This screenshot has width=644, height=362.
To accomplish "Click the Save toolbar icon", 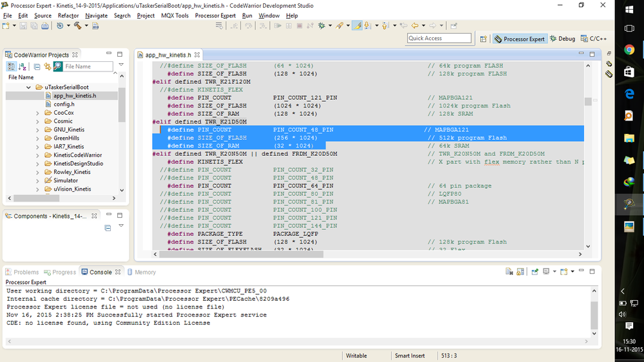I will pyautogui.click(x=23, y=26).
